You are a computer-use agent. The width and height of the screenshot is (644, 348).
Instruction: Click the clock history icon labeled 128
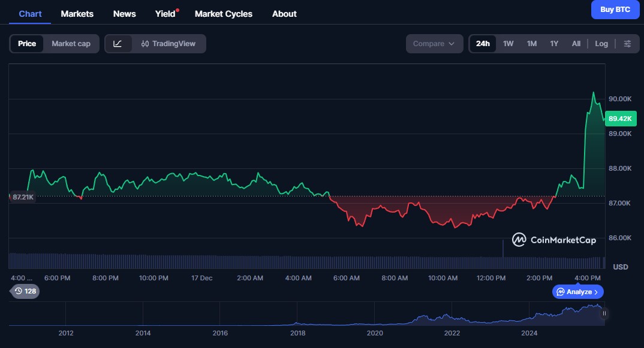pyautogui.click(x=24, y=292)
